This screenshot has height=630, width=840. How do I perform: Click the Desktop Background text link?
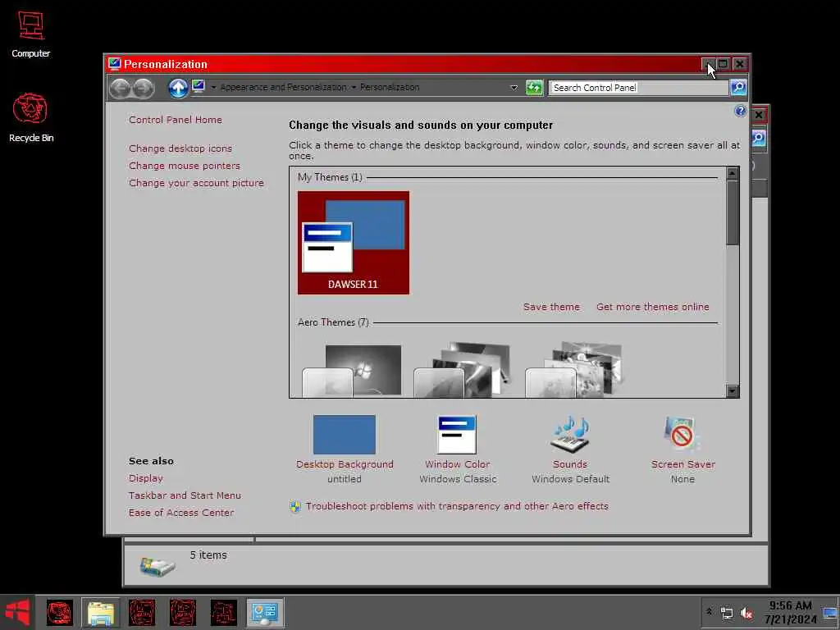(x=345, y=464)
